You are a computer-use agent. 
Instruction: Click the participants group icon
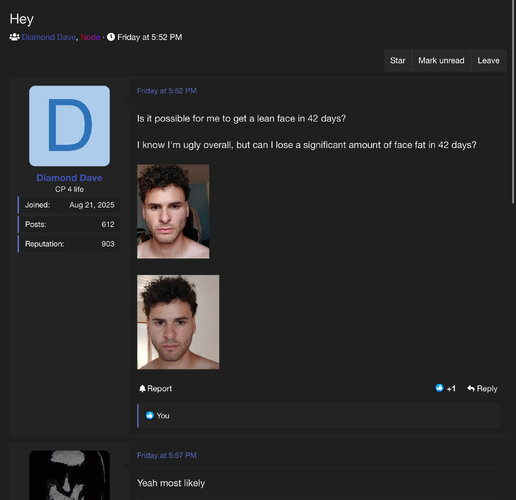[14, 37]
